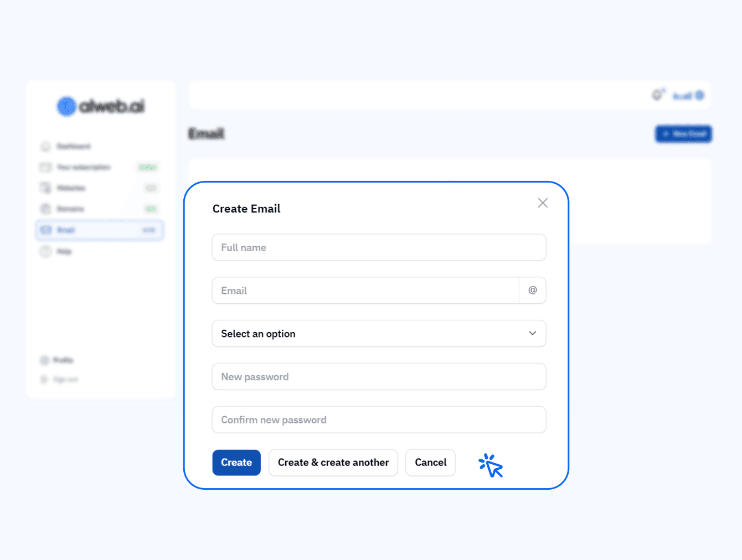Image resolution: width=742 pixels, height=560 pixels.
Task: Click the New Email button at top right
Action: point(683,134)
